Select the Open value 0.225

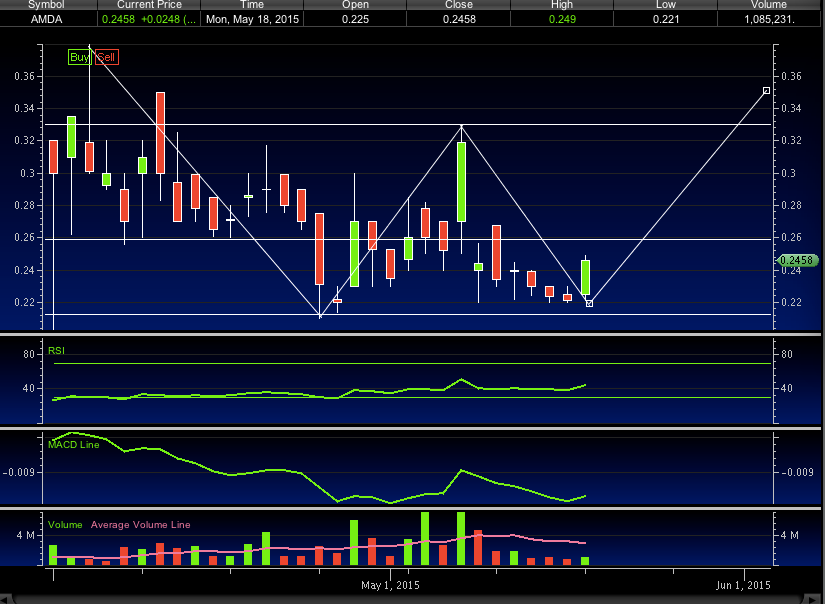[x=355, y=19]
